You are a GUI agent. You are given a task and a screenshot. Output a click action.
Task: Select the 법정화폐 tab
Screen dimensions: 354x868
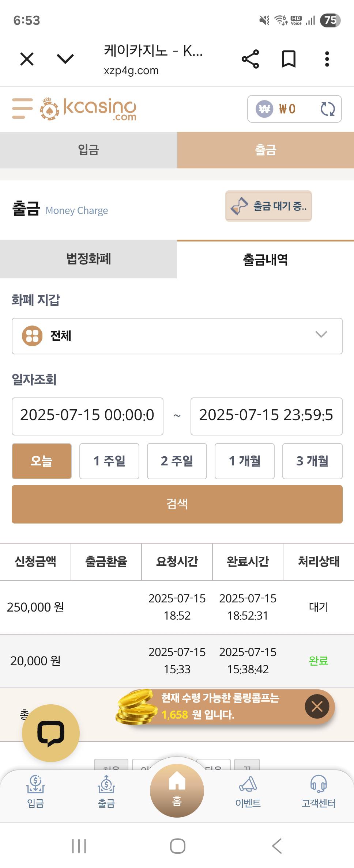pos(88,259)
